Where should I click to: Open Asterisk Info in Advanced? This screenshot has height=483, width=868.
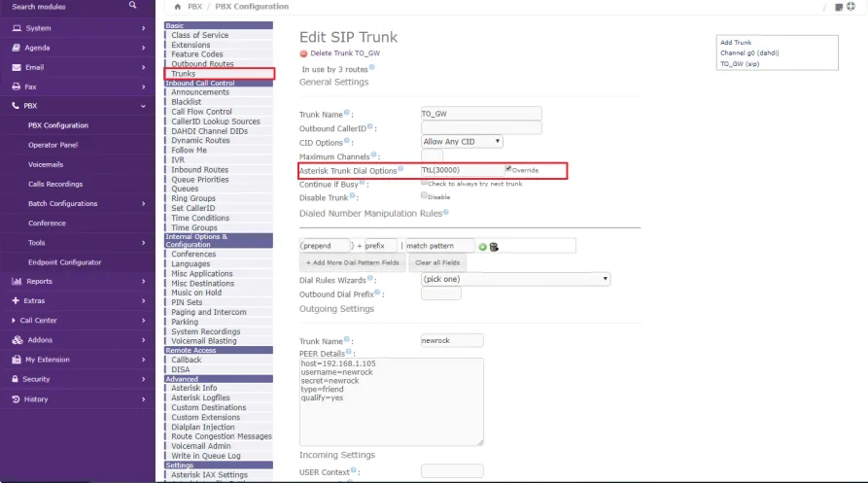coord(193,388)
